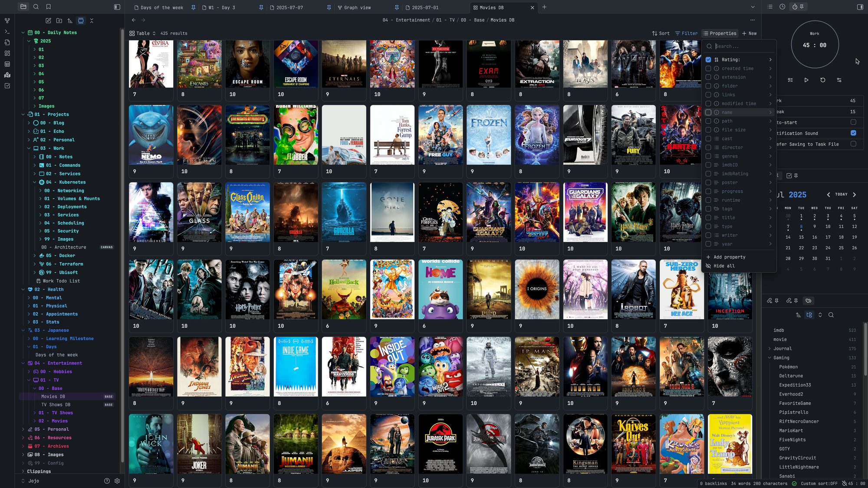The height and width of the screenshot is (488, 868).
Task: Check the imdbRating property checkbox
Action: [708, 174]
